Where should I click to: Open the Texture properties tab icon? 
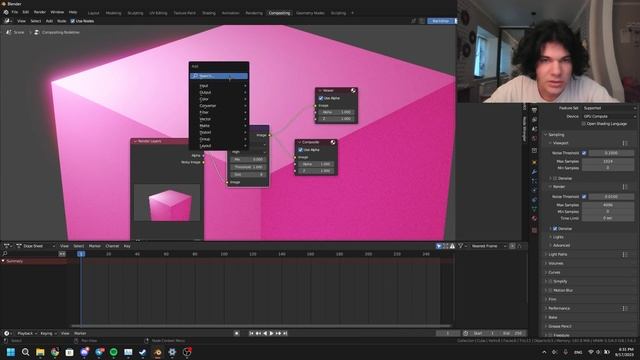534,230
